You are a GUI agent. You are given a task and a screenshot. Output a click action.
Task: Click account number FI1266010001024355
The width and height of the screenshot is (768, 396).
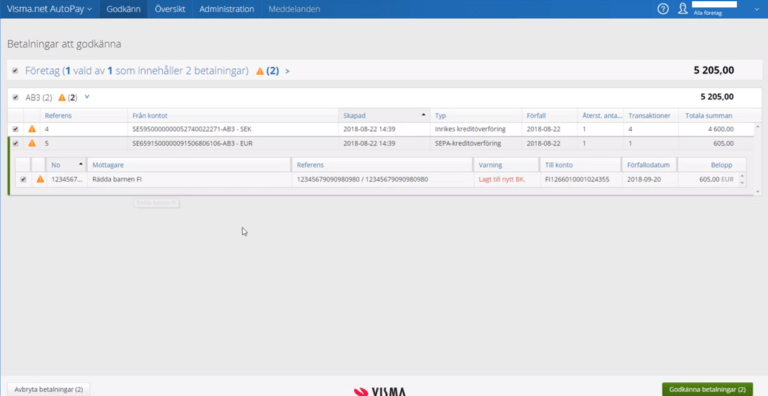tap(577, 179)
